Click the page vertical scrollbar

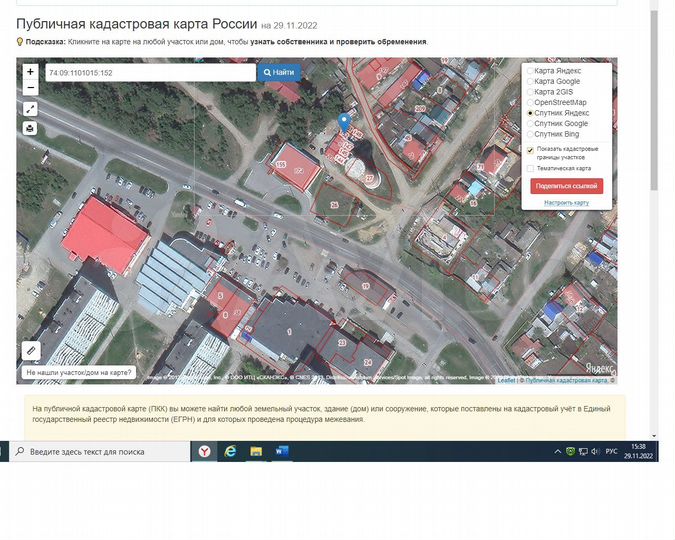(654, 101)
